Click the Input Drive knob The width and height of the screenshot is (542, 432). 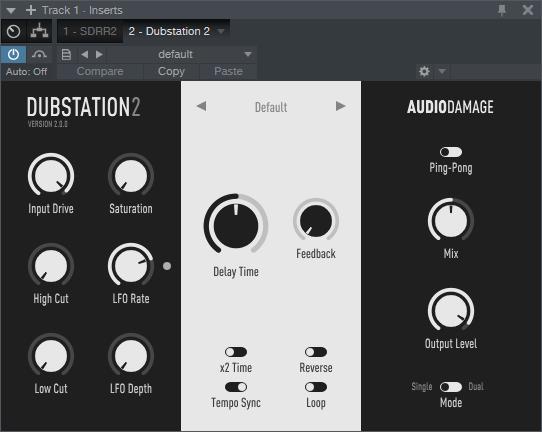pos(51,175)
